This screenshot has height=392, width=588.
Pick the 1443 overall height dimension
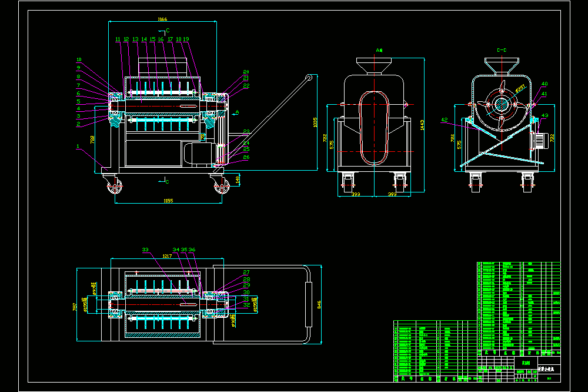coord(422,125)
